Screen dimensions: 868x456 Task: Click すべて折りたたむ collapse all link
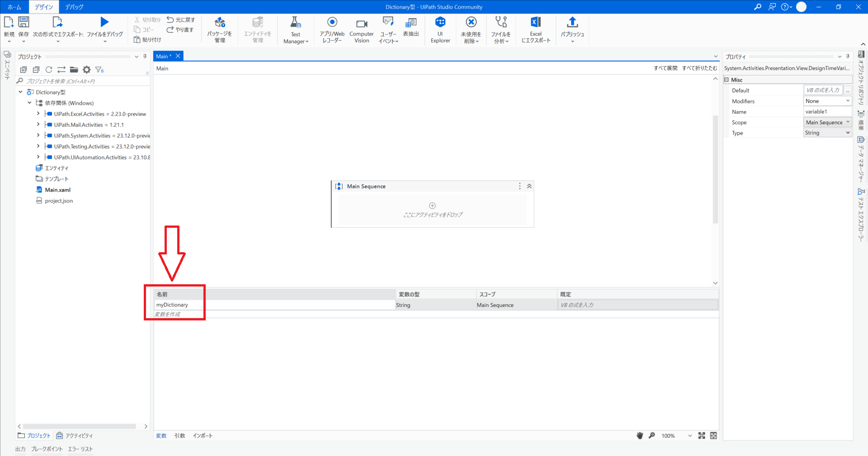click(x=699, y=68)
